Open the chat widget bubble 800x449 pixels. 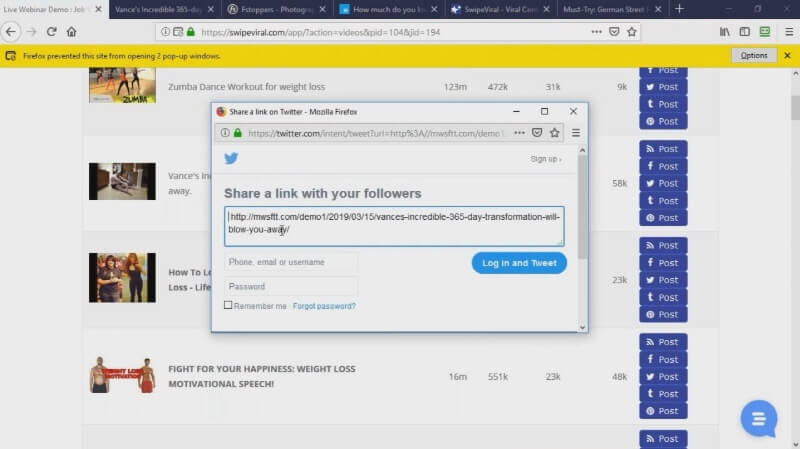tap(759, 418)
